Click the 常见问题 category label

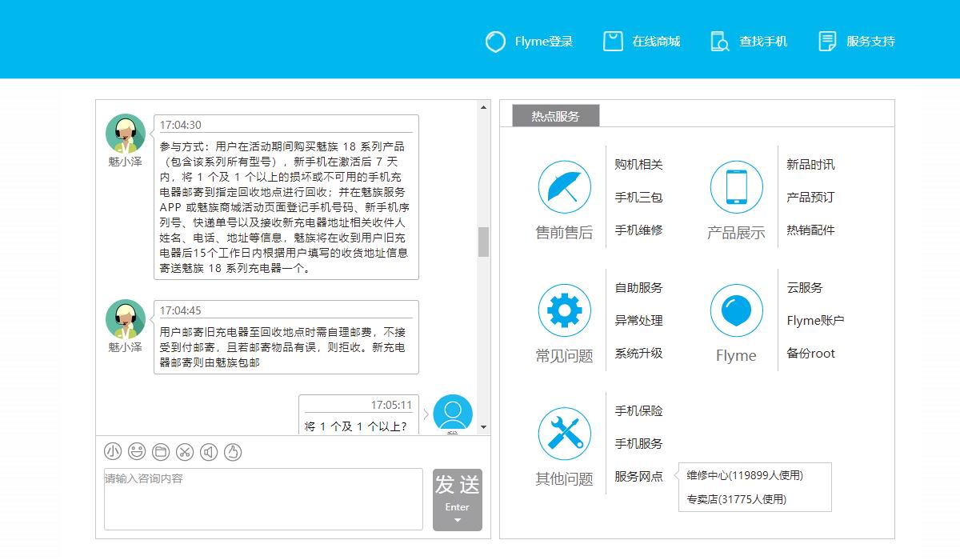564,356
